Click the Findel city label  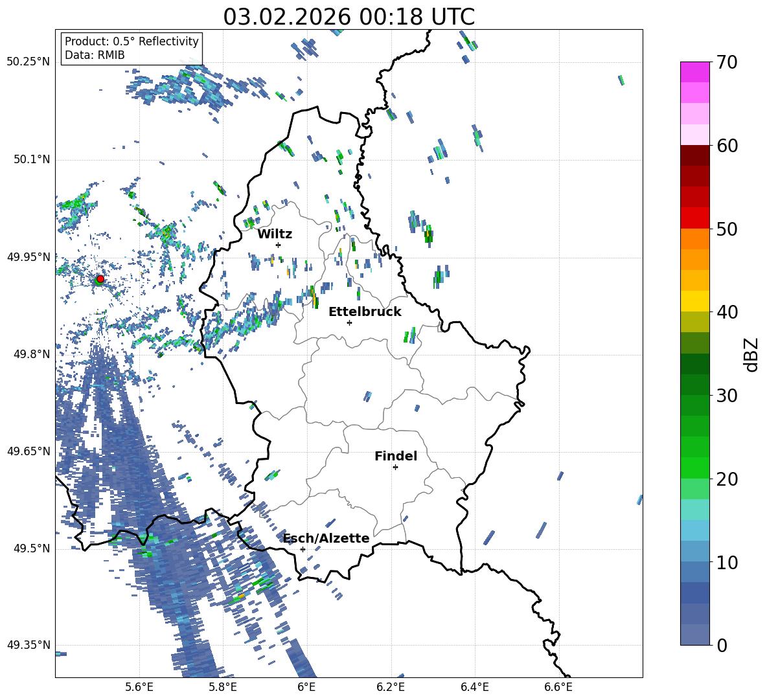(396, 456)
